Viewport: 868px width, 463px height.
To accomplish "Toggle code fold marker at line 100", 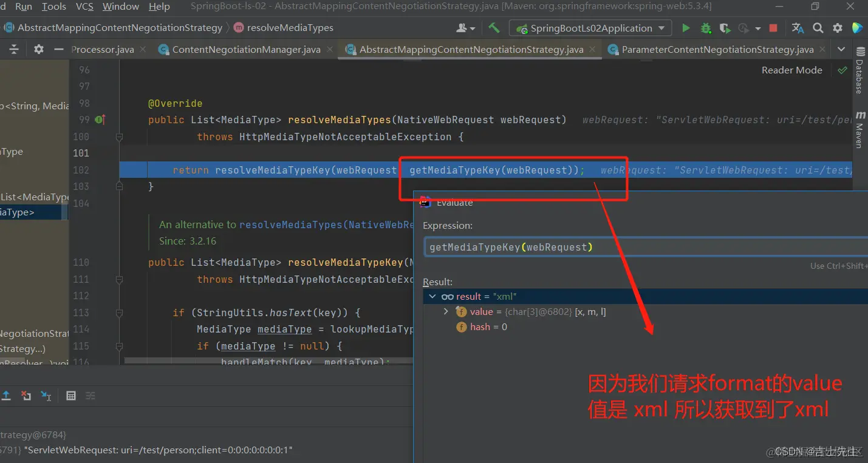I will [120, 137].
